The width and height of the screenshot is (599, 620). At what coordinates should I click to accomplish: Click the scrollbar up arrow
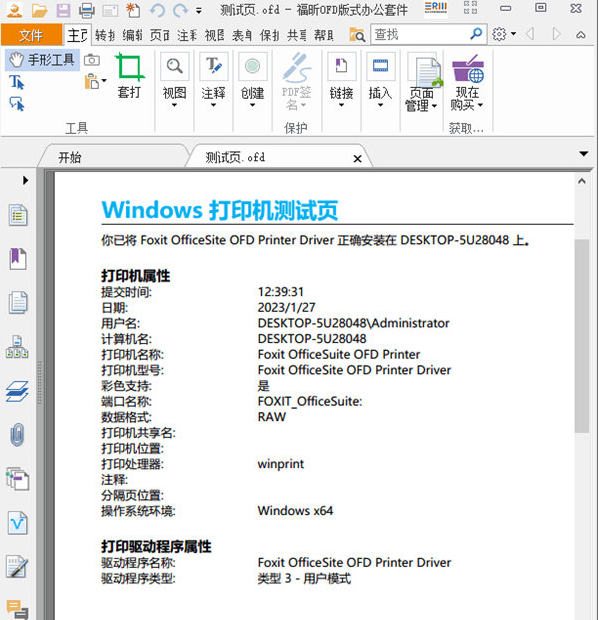coord(582,181)
